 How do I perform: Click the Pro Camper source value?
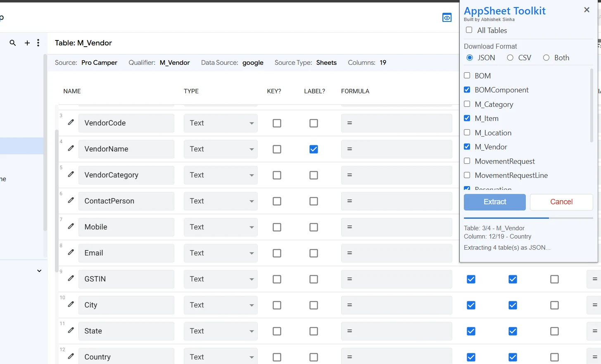coord(99,63)
